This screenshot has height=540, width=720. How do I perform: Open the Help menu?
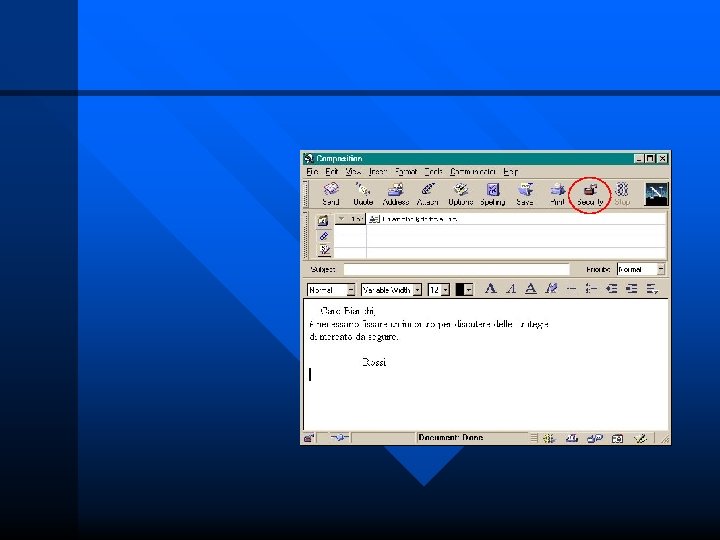point(511,172)
